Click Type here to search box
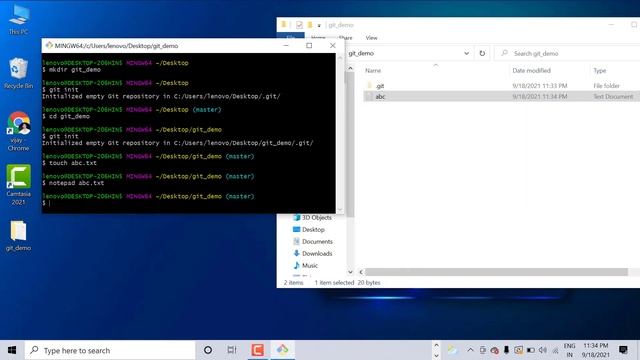640x360 pixels. [x=110, y=350]
